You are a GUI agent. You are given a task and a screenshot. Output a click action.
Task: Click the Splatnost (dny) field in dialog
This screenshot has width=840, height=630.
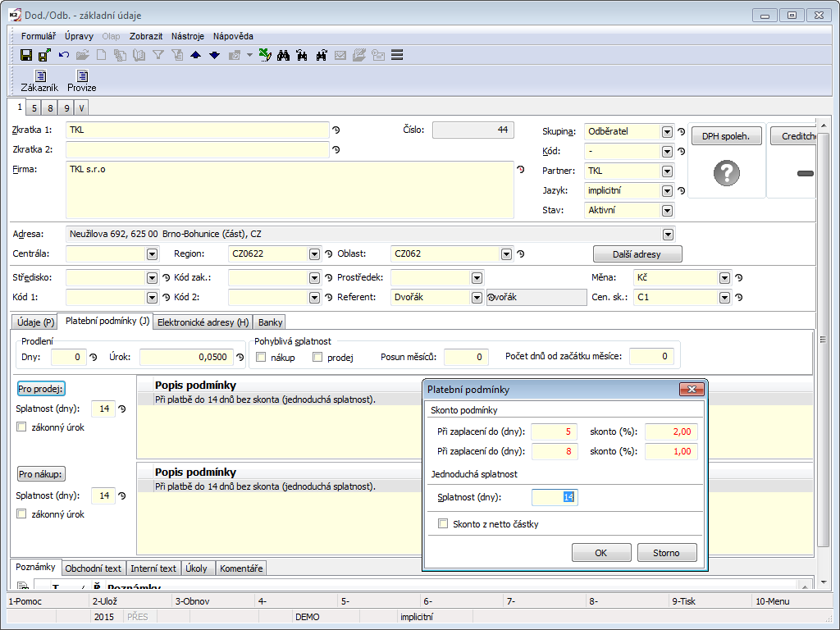555,497
